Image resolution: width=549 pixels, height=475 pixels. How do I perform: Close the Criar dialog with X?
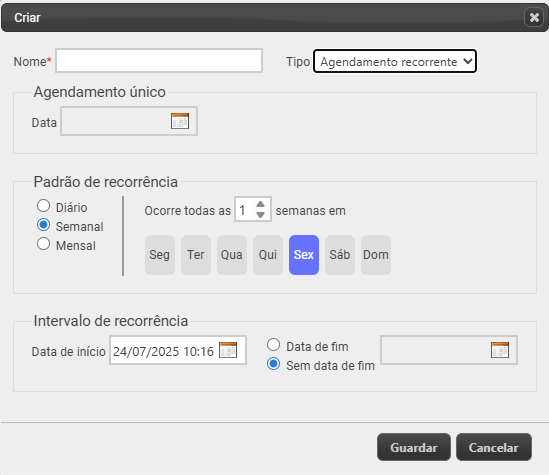[x=534, y=17]
